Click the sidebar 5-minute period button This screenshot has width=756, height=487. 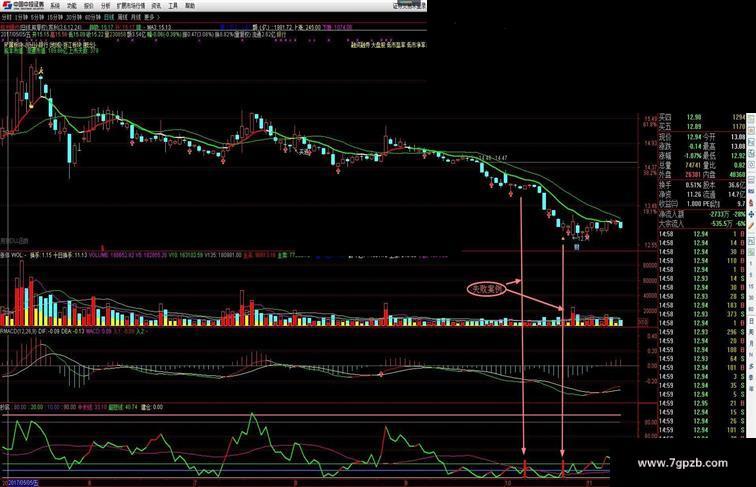751,276
